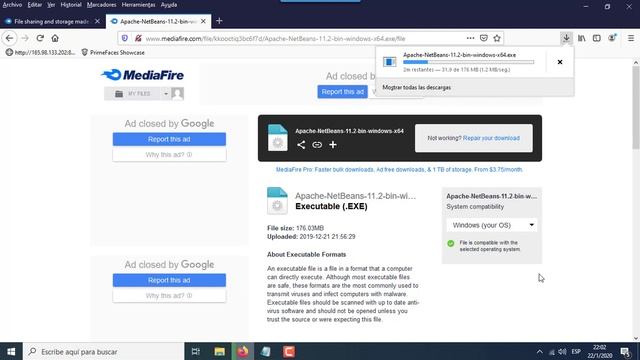Close the File sharing and storage tab
This screenshot has height=360, width=640.
click(97, 21)
